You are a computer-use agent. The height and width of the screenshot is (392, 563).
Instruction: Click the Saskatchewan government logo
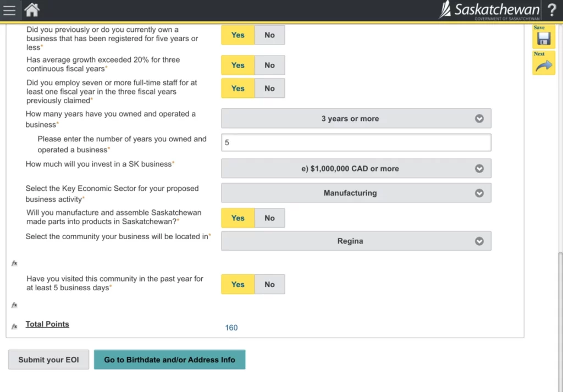(489, 10)
